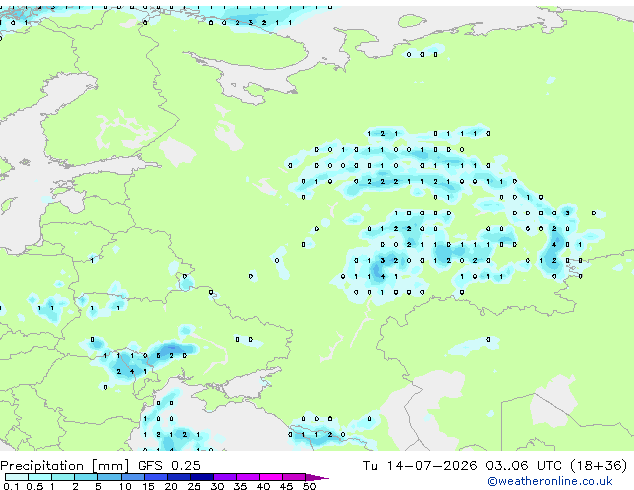The height and width of the screenshot is (490, 634).
Task: Click the '50' legend scale label
Action: (x=309, y=486)
